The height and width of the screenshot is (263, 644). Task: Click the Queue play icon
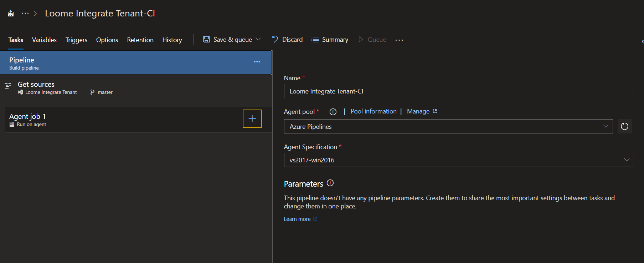(x=361, y=39)
